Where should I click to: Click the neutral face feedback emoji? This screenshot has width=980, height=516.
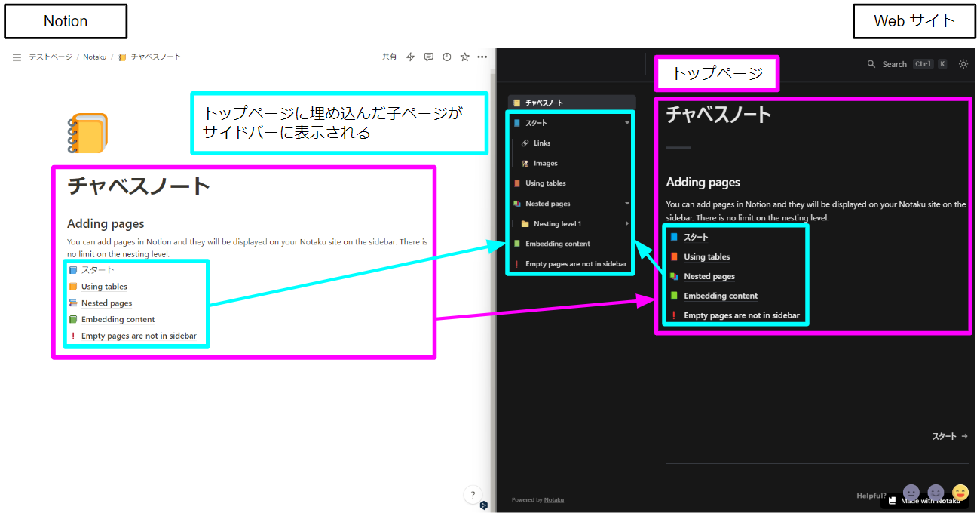tap(911, 493)
